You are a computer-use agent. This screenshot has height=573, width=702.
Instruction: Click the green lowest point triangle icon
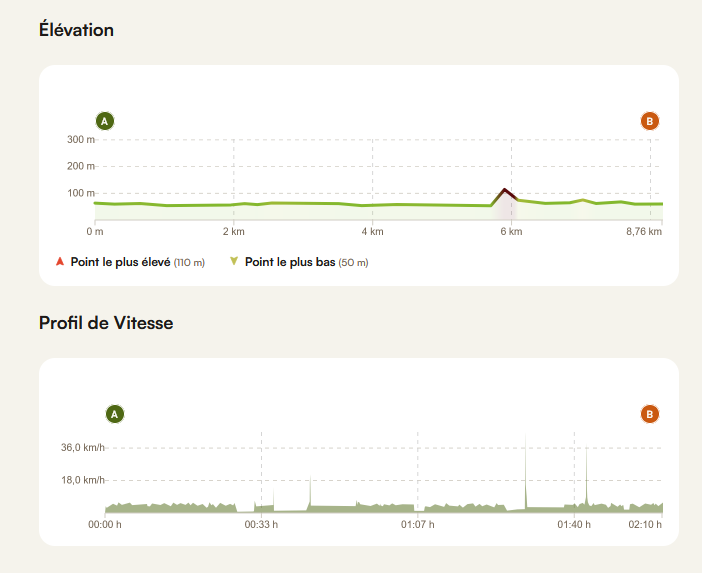click(234, 262)
